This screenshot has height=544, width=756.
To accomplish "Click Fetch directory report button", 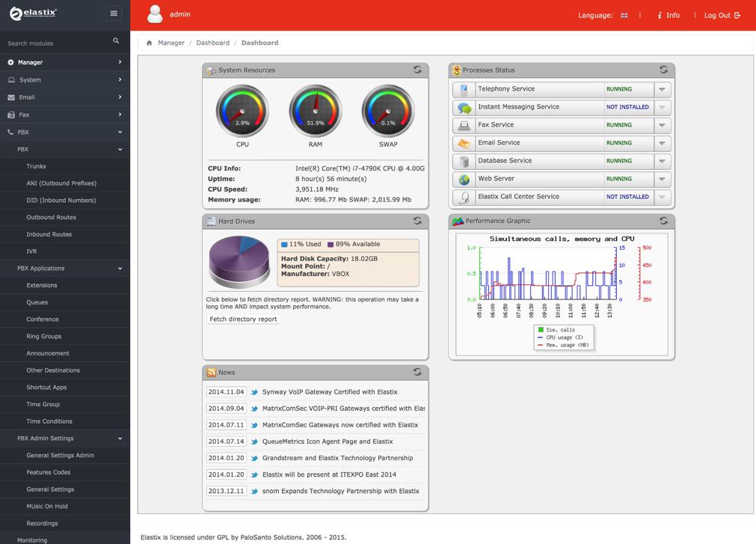I will [244, 320].
